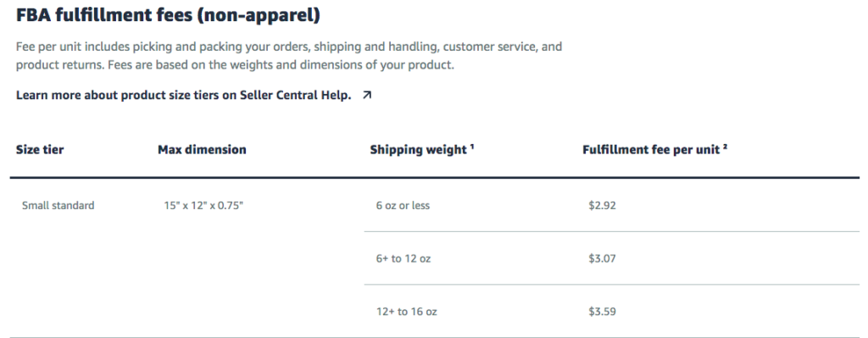The height and width of the screenshot is (338, 868).
Task: Click the $3.07 fee value
Action: coord(603,258)
